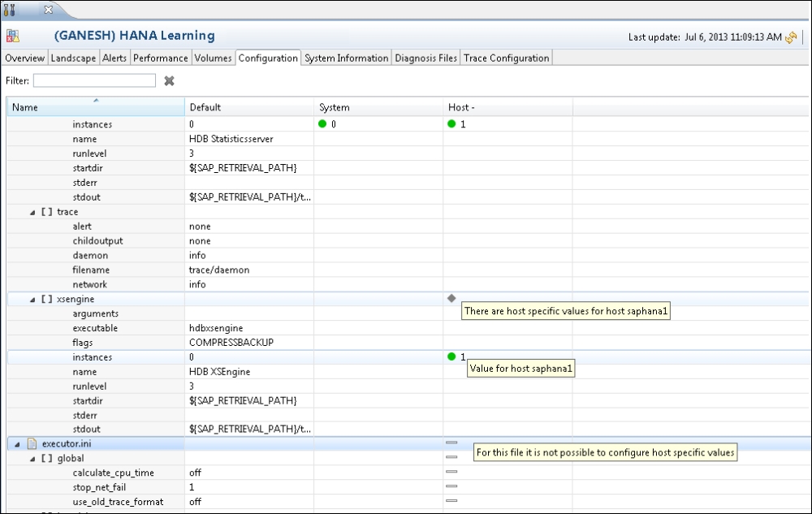The width and height of the screenshot is (812, 514).
Task: Click the dash icon in the use_old_trace_format row
Action: [x=451, y=500]
